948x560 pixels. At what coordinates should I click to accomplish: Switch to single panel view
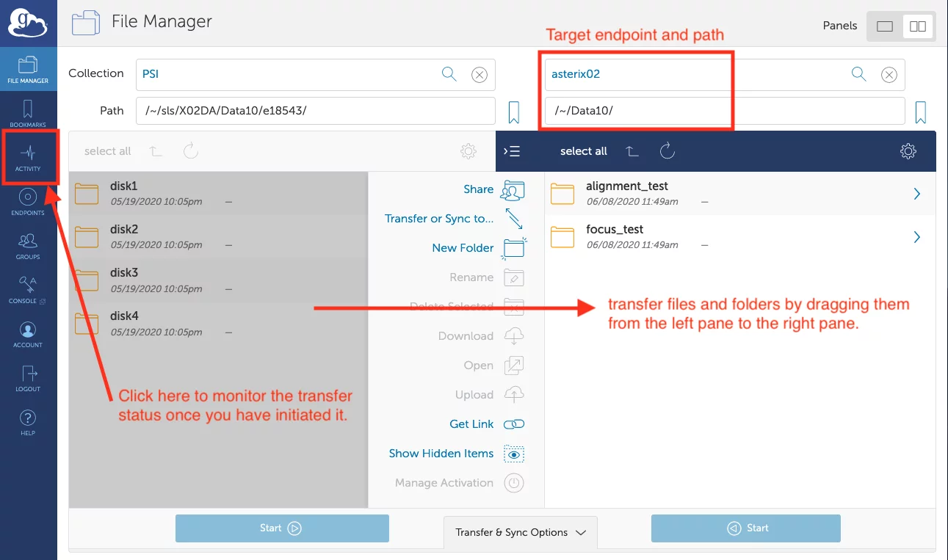tap(885, 26)
